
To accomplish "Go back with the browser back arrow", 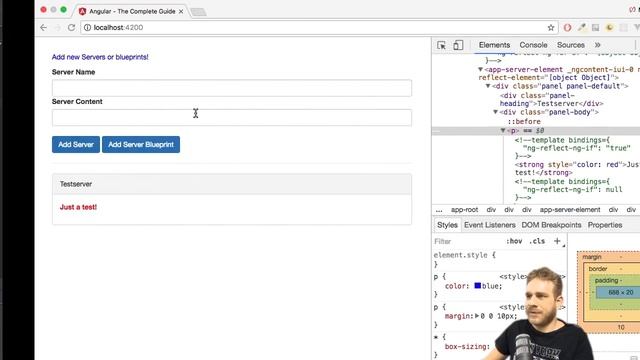I will click(44, 27).
